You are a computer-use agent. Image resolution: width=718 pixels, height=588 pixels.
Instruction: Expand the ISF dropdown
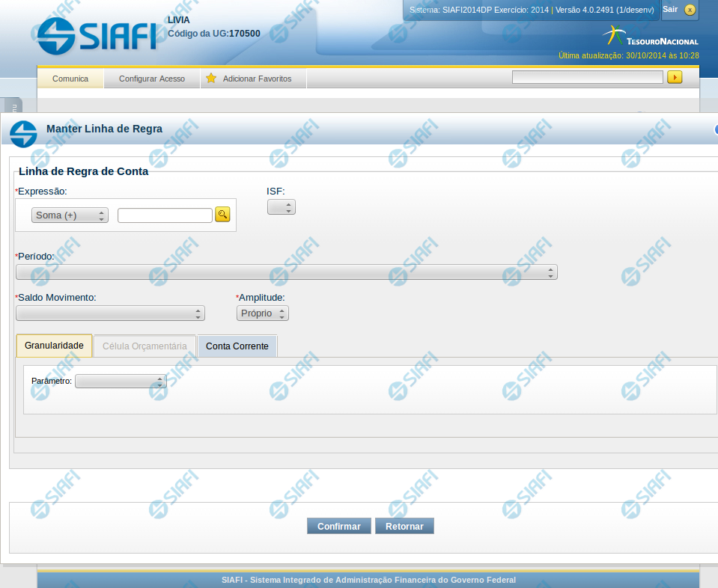coord(282,207)
